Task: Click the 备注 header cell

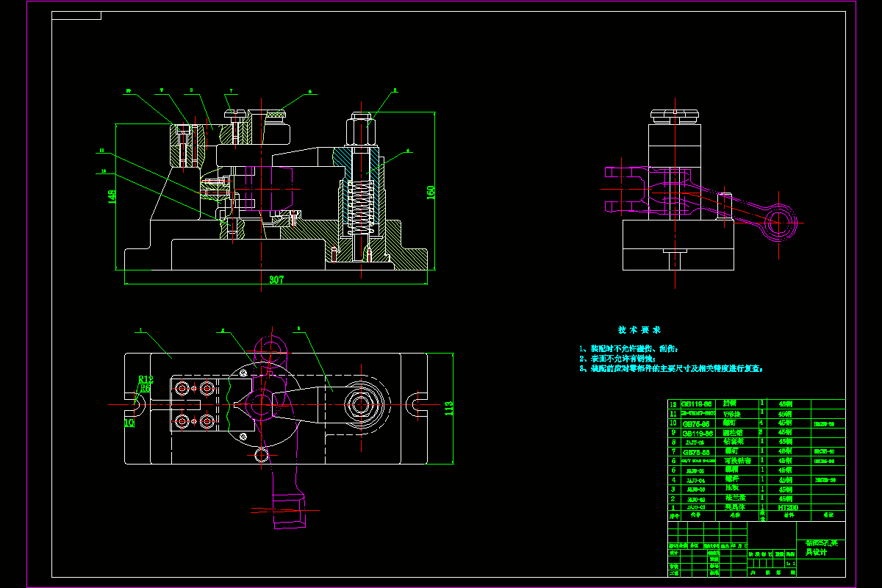Action: point(828,515)
